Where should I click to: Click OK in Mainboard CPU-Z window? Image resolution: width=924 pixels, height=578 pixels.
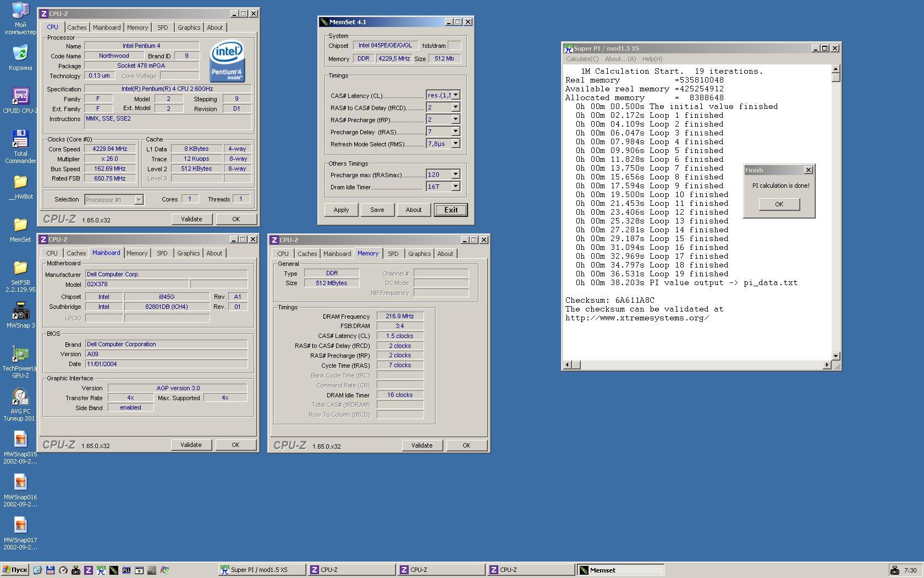click(235, 445)
